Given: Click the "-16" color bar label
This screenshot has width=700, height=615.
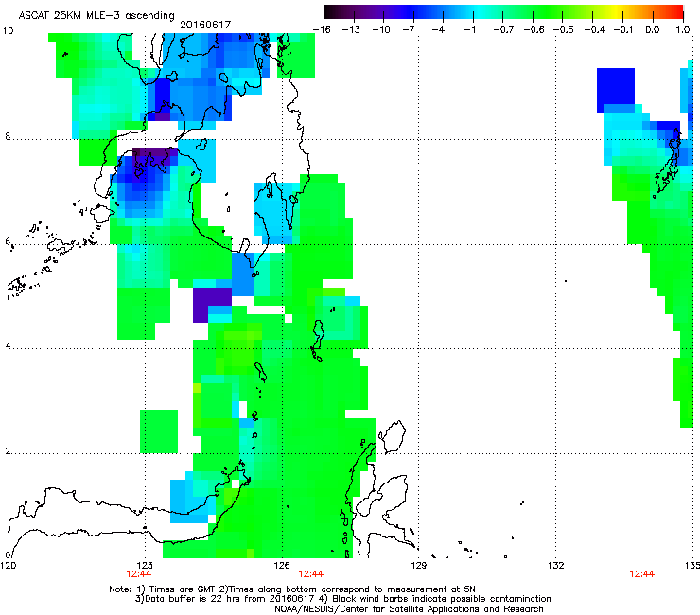Looking at the screenshot, I should point(322,30).
